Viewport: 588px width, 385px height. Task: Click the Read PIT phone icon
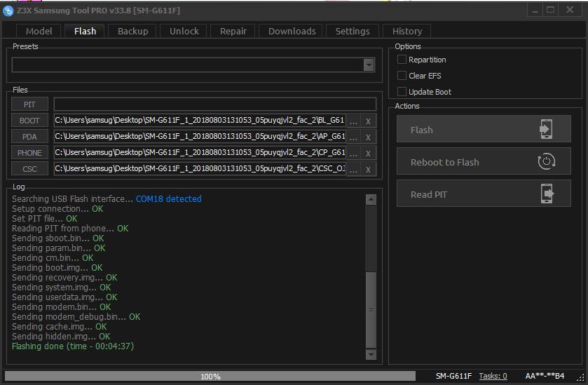tap(547, 194)
